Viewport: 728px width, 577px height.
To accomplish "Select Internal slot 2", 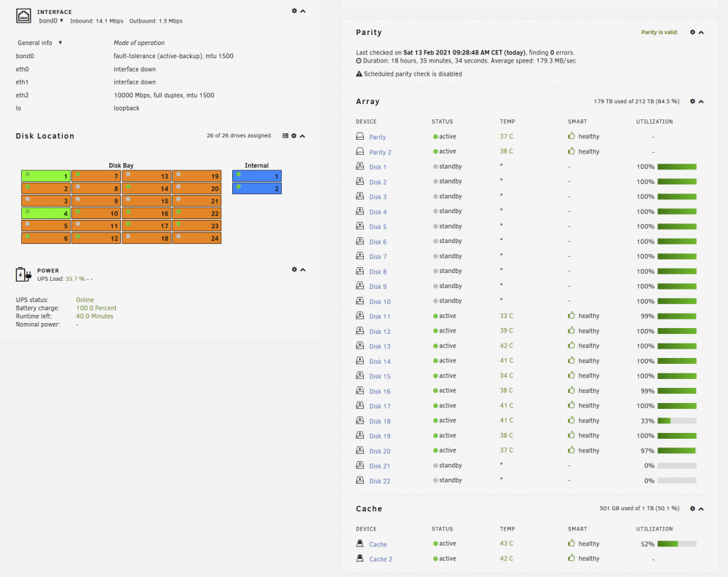I will click(x=257, y=188).
